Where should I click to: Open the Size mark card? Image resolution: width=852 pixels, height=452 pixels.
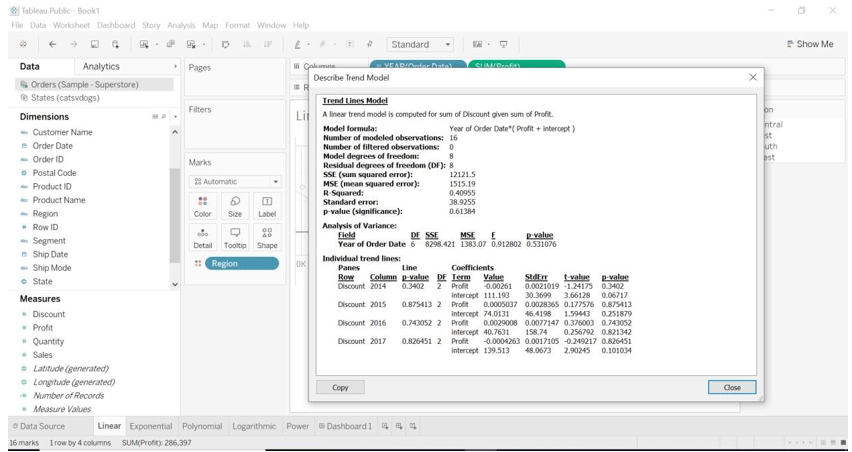tap(235, 205)
